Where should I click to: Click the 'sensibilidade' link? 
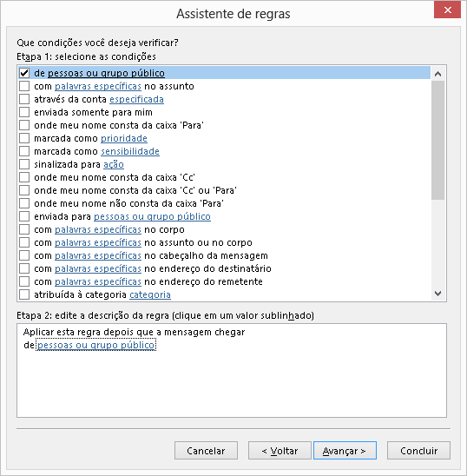click(x=130, y=151)
